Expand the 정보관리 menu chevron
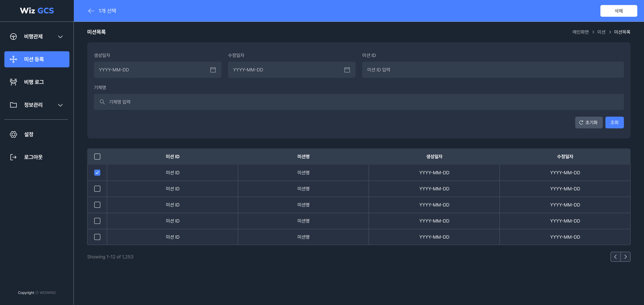 60,105
